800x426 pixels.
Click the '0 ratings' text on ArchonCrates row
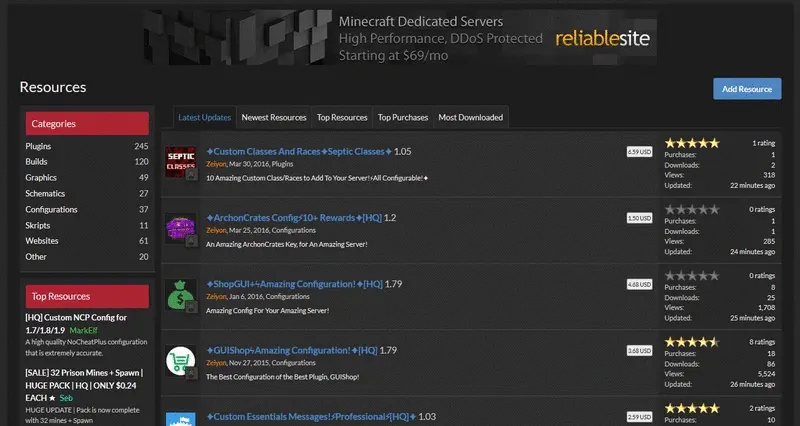[x=762, y=210]
